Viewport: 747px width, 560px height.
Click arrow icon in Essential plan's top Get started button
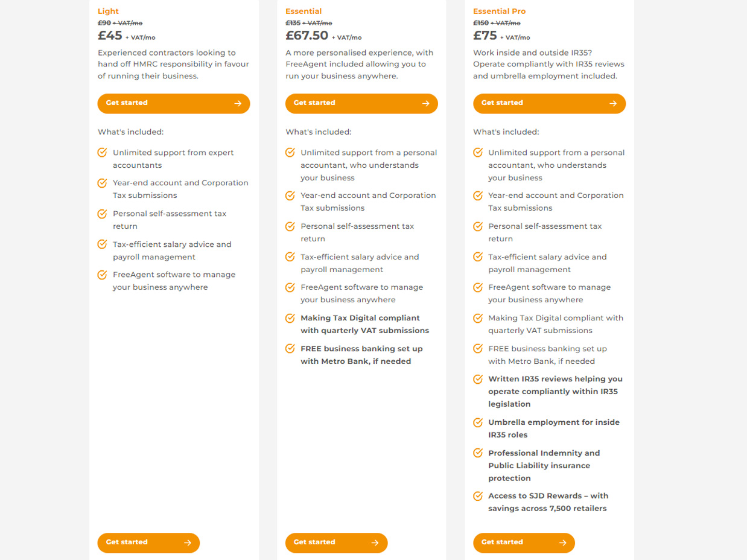tap(425, 103)
